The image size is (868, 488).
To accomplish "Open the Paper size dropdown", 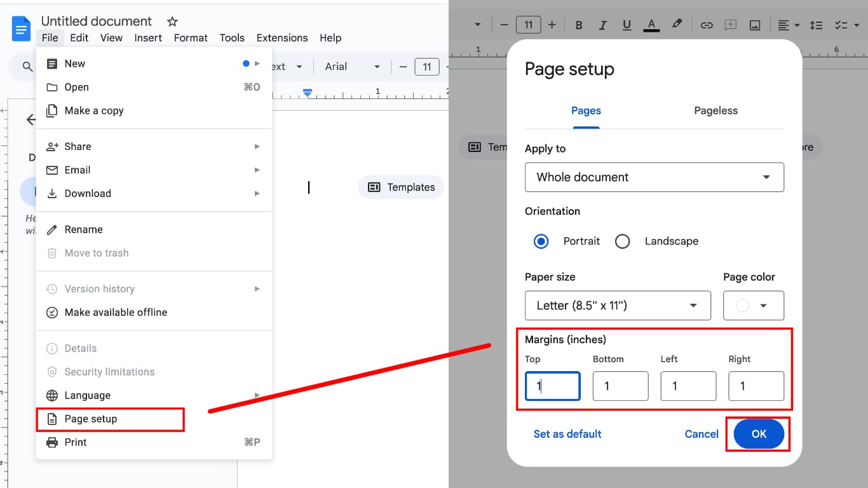I will pos(617,306).
